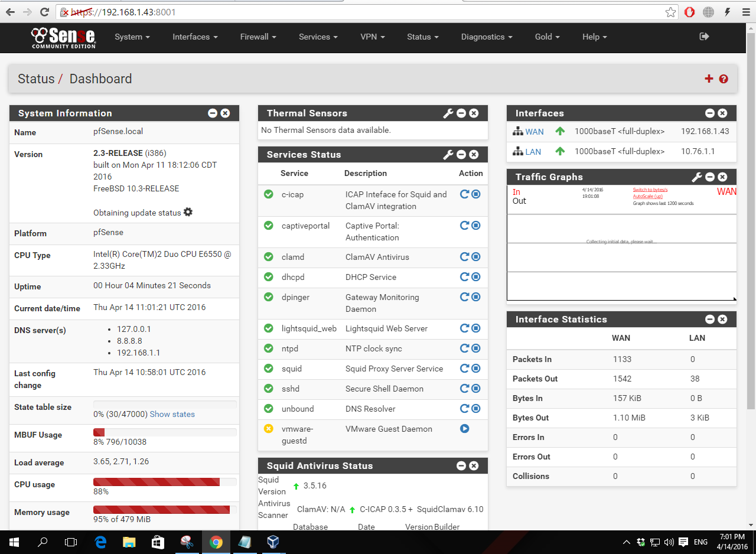Restart the unbound DNS Resolver
Screen dimensions: 756x554
click(464, 408)
